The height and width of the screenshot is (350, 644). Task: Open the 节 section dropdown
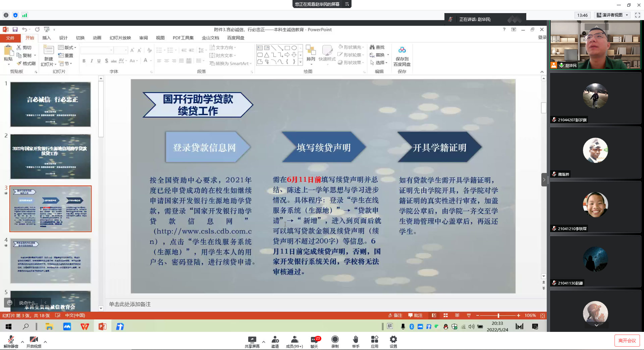click(66, 63)
